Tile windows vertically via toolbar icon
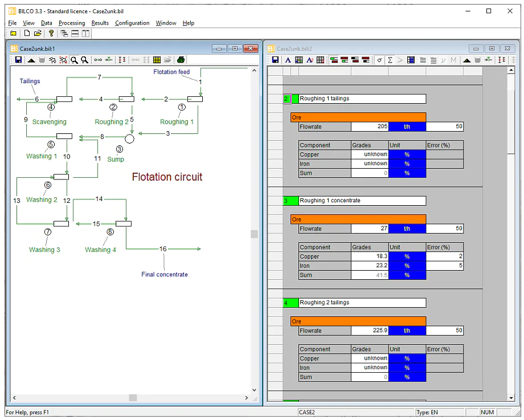524x420 pixels. pos(86,33)
